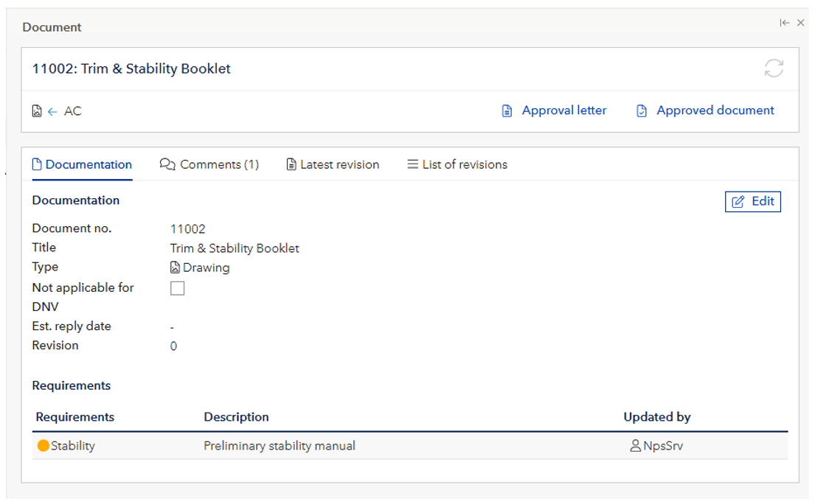Viewport: 815px width, 504px height.
Task: Click the drawing file icon beside AC
Action: pos(37,111)
